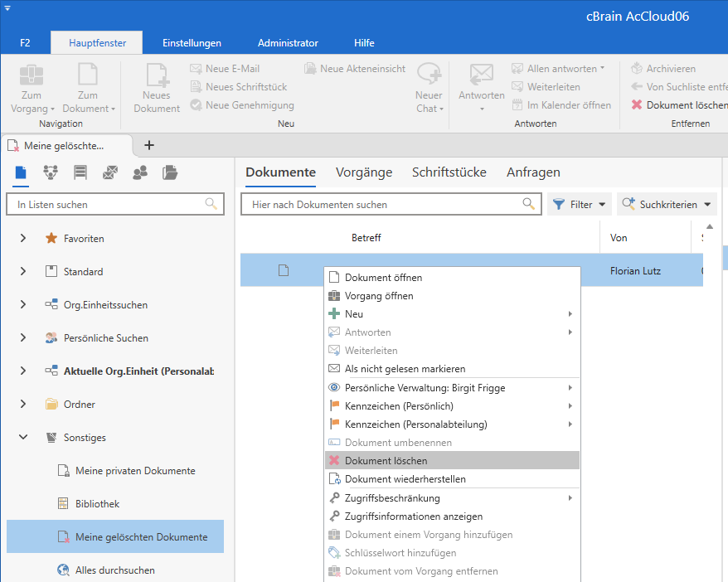
Task: Click magnifier icon in document search field
Action: click(x=528, y=204)
